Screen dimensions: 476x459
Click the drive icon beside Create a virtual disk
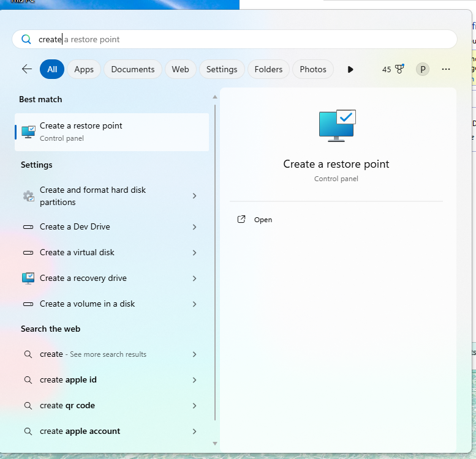pyautogui.click(x=28, y=253)
